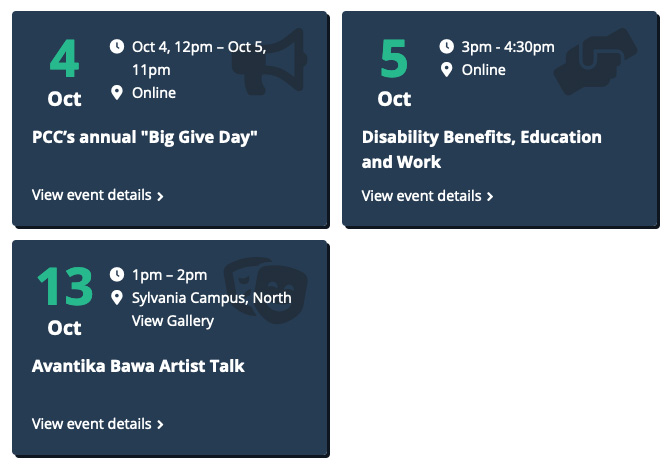The height and width of the screenshot is (469, 672).
Task: Click the clock icon beside 1pm – 2pm
Action: (117, 274)
